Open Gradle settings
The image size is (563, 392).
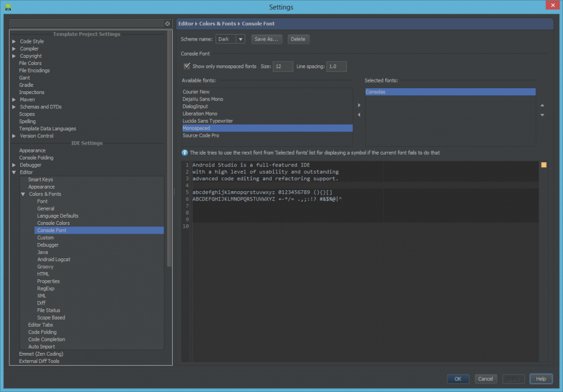pyautogui.click(x=26, y=85)
